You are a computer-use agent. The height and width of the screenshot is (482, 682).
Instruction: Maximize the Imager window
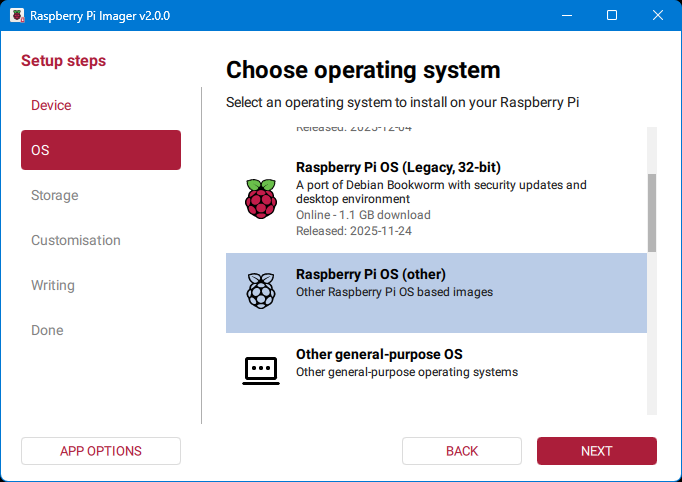612,15
